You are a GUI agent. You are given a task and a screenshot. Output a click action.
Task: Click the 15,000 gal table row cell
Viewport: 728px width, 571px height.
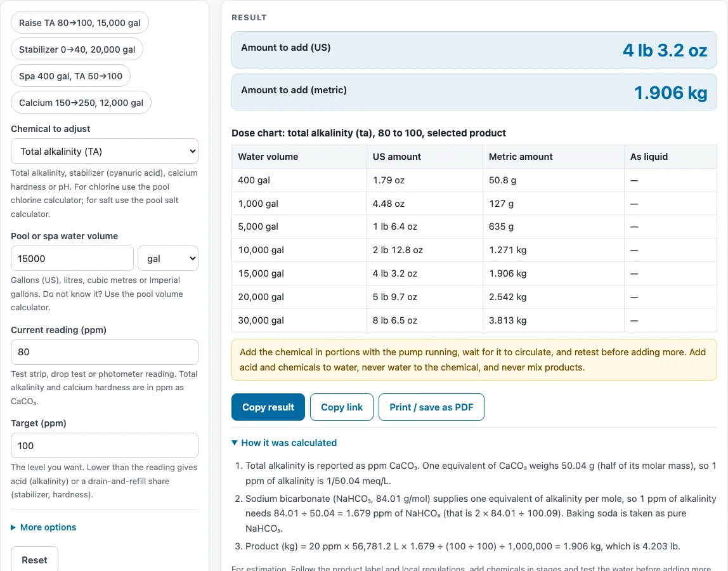[x=299, y=273]
